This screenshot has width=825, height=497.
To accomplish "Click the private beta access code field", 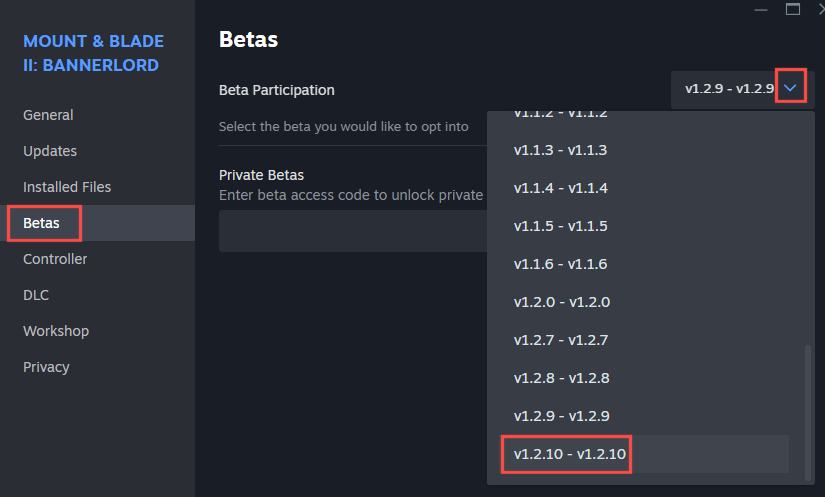I will pyautogui.click(x=353, y=231).
